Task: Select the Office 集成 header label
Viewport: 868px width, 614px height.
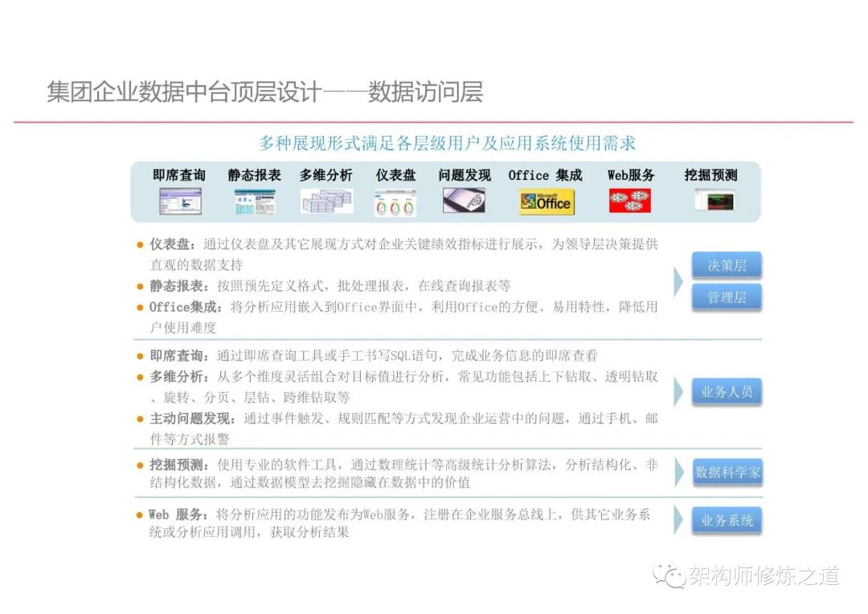Action: (x=545, y=175)
